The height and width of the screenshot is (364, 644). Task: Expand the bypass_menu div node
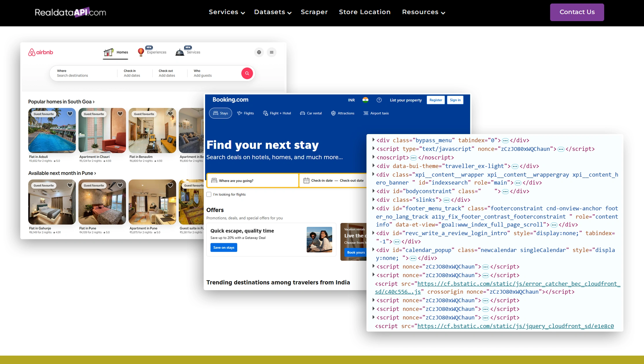pos(373,140)
